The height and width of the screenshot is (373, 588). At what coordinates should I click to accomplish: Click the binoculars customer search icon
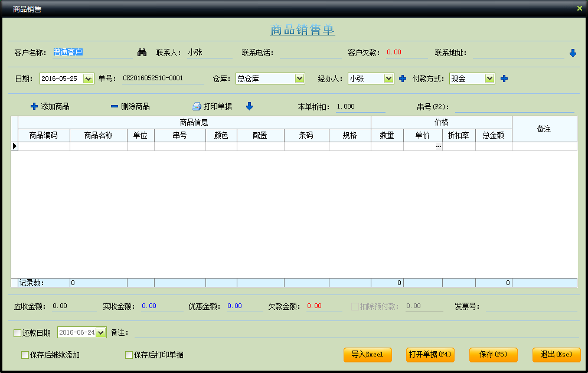[x=142, y=53]
